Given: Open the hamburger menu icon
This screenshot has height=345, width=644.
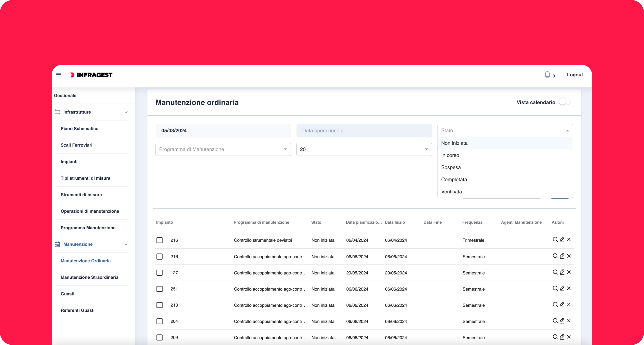Looking at the screenshot, I should [59, 75].
